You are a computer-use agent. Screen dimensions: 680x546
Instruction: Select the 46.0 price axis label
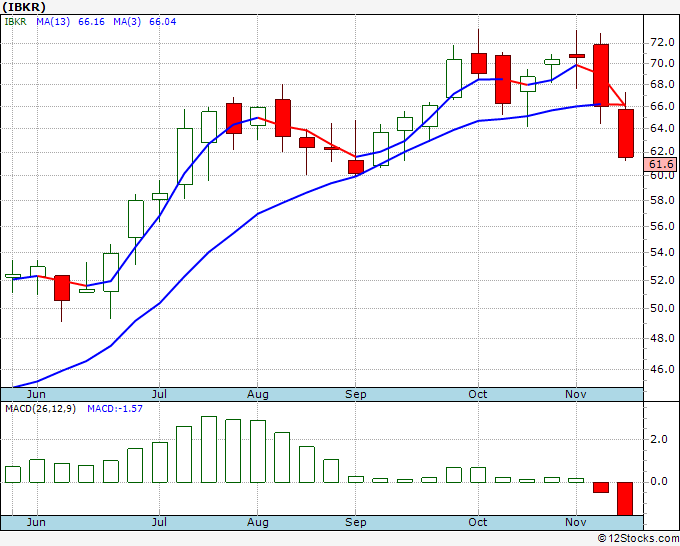[x=662, y=369]
